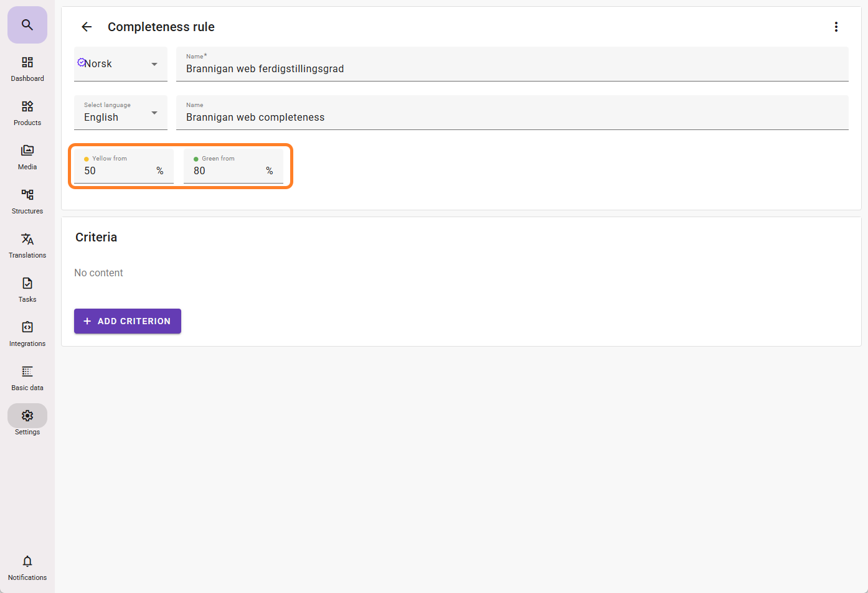
Task: Open the three-dot more options menu
Action: coord(836,27)
